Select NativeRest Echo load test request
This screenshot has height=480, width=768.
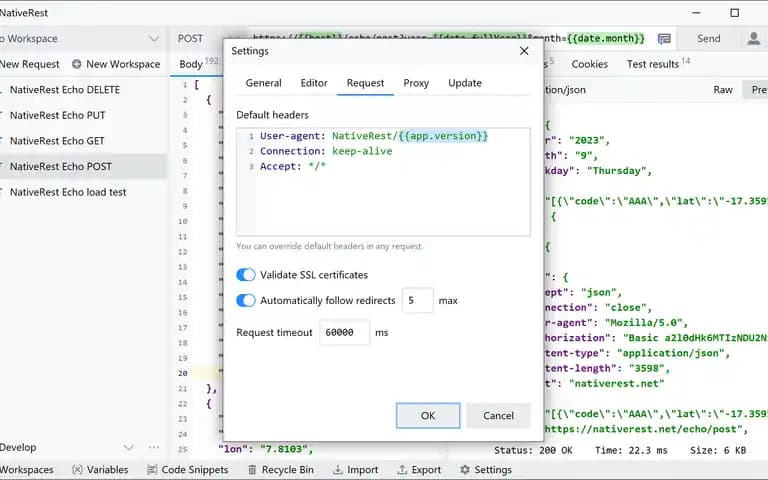[x=68, y=192]
